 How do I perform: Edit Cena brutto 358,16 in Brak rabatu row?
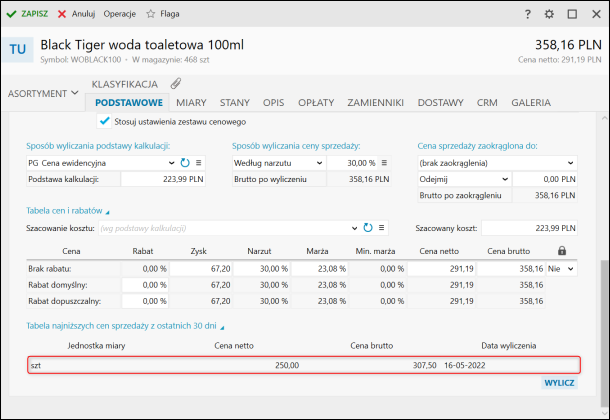(511, 269)
